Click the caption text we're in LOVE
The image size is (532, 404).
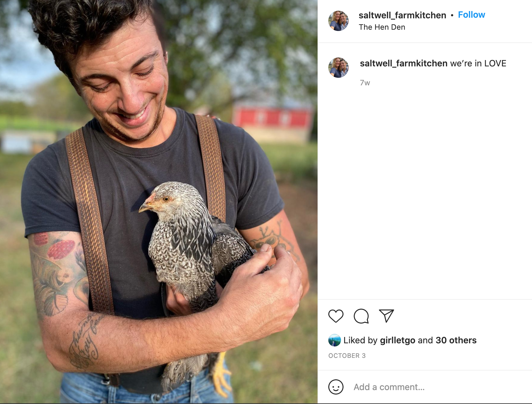(x=478, y=64)
